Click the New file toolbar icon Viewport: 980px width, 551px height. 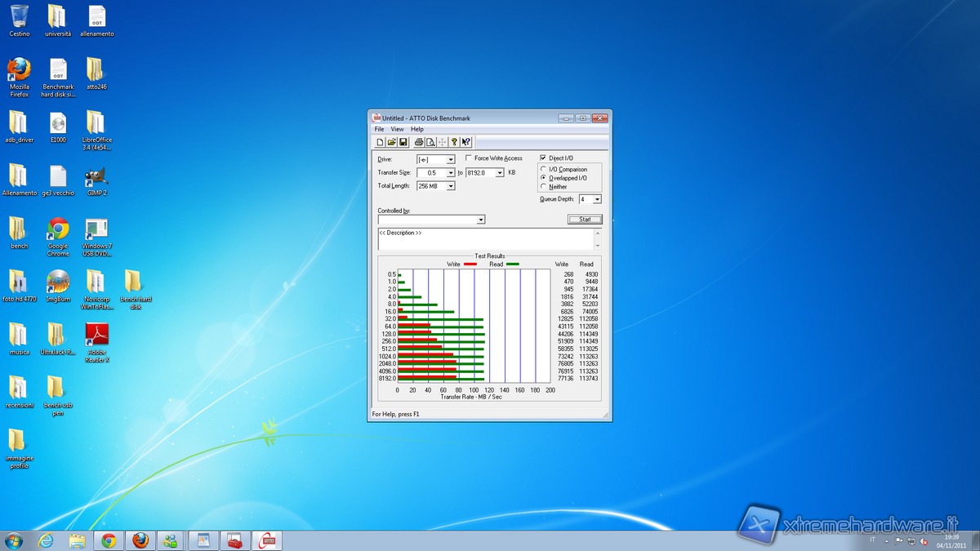pyautogui.click(x=380, y=142)
